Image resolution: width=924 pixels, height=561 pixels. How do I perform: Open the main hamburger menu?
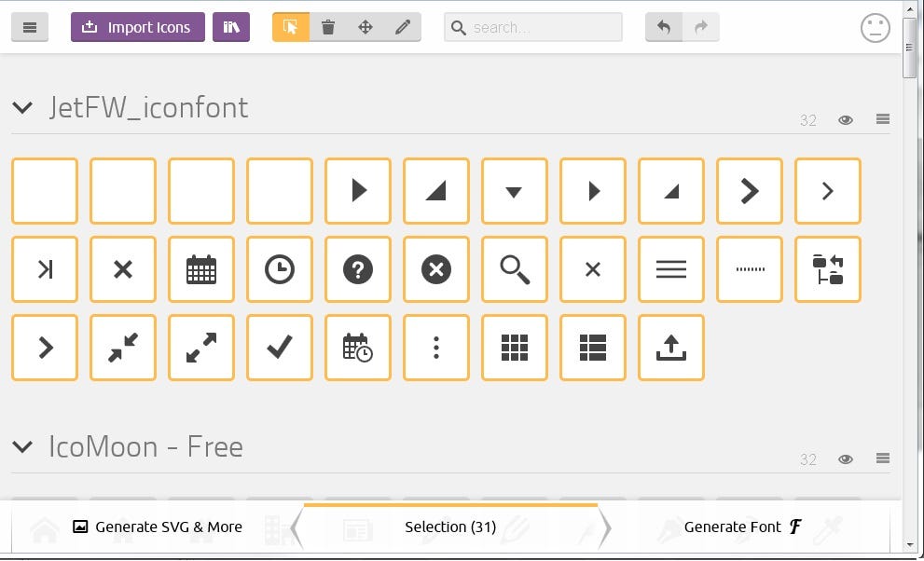(x=30, y=27)
